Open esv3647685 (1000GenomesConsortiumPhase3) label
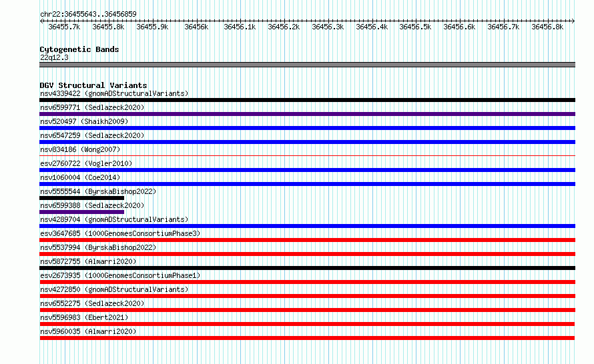 point(120,233)
